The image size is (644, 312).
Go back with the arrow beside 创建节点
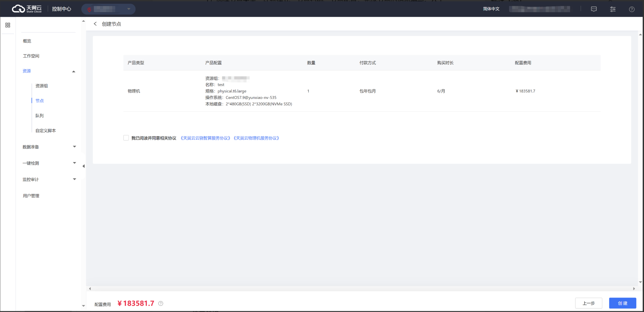click(x=95, y=24)
